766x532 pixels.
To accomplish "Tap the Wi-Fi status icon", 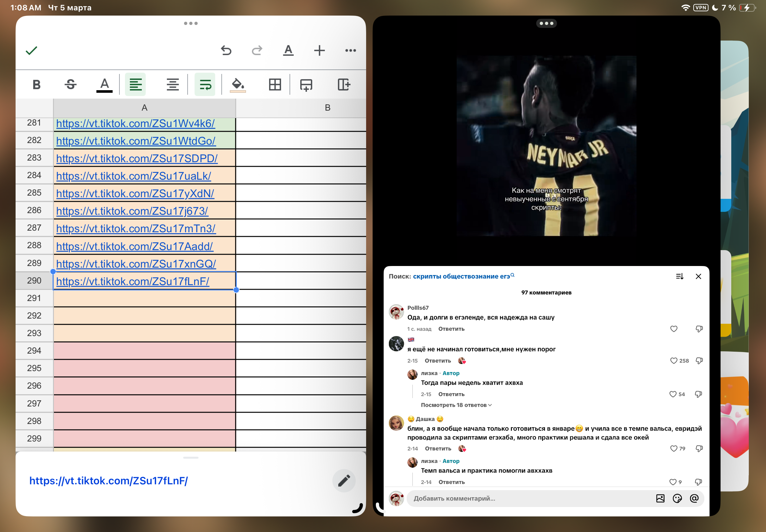I will [x=685, y=8].
